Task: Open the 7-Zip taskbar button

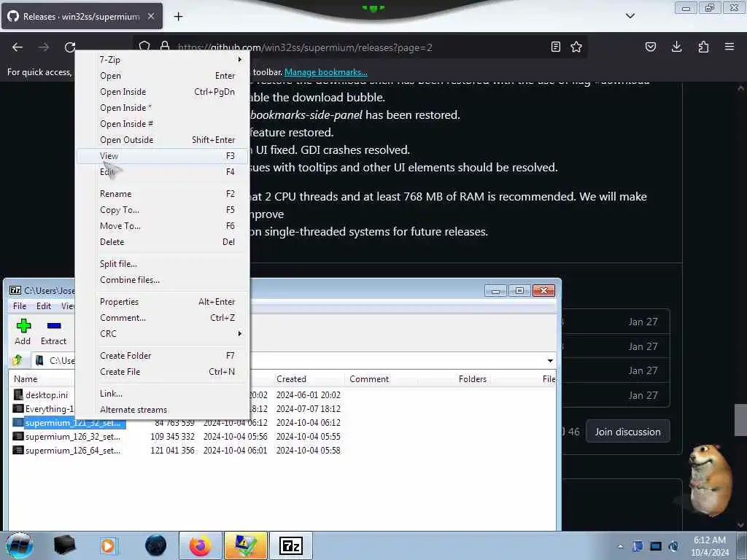Action: pos(291,545)
